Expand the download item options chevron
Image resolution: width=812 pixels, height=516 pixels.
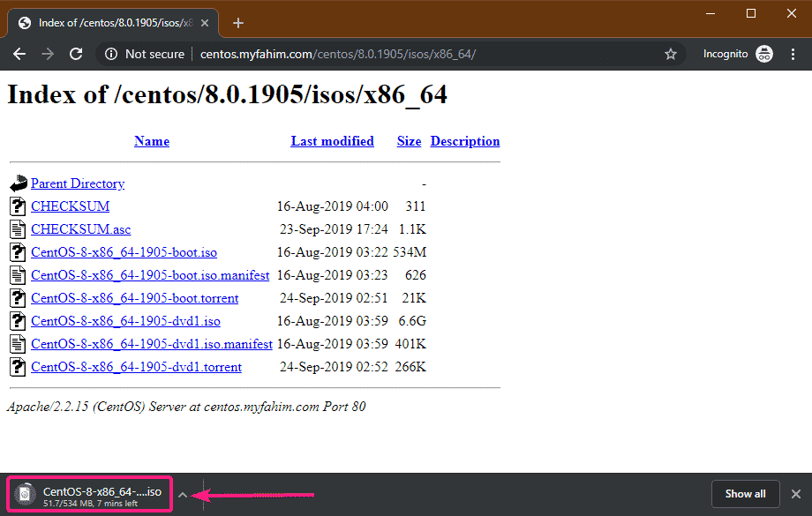[x=183, y=495]
